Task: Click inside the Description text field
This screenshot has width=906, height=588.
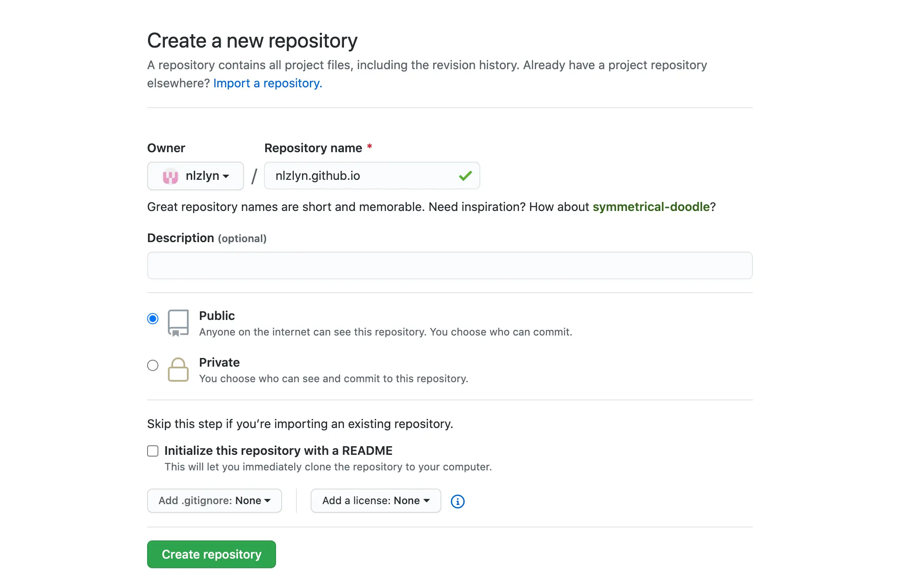Action: [450, 265]
